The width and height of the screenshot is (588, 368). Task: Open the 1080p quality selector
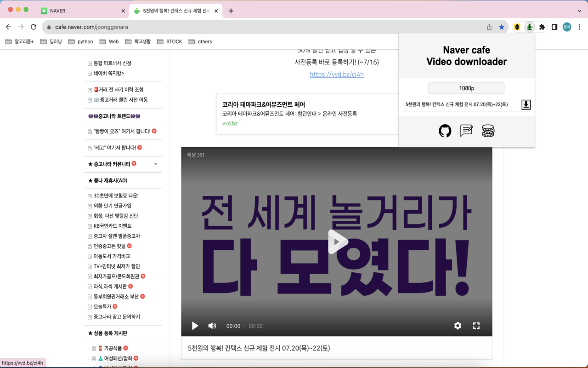466,88
